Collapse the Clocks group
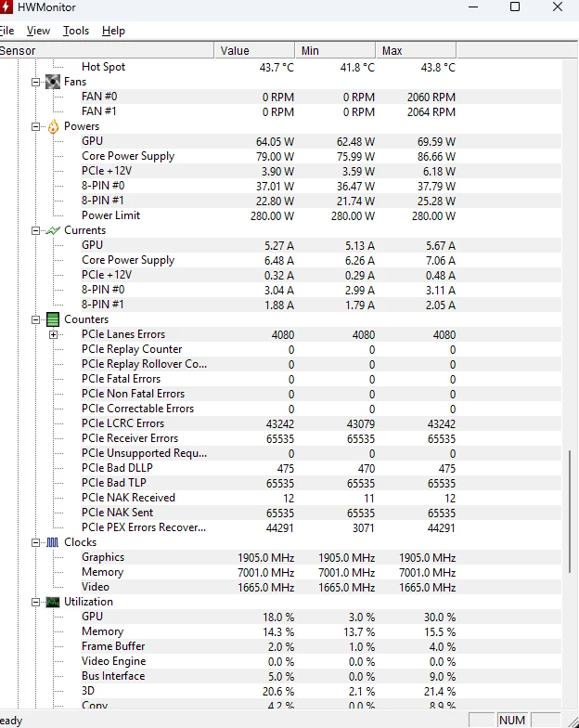579x728 pixels. point(36,542)
